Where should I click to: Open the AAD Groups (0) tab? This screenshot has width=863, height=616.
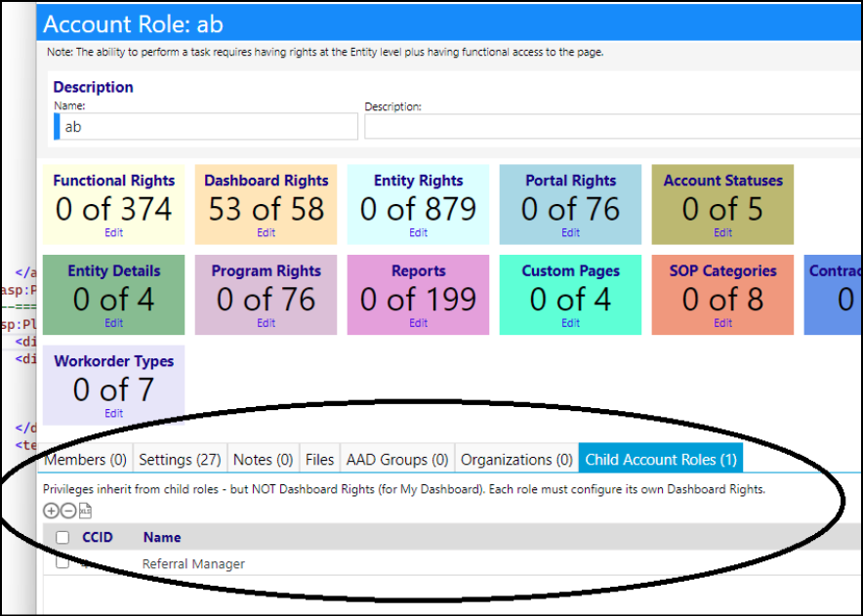397,459
